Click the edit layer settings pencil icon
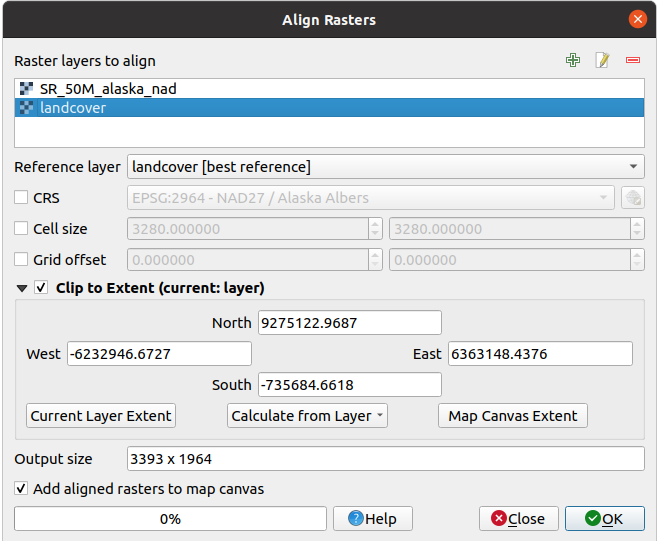Viewport: 659px width, 541px height. (602, 61)
